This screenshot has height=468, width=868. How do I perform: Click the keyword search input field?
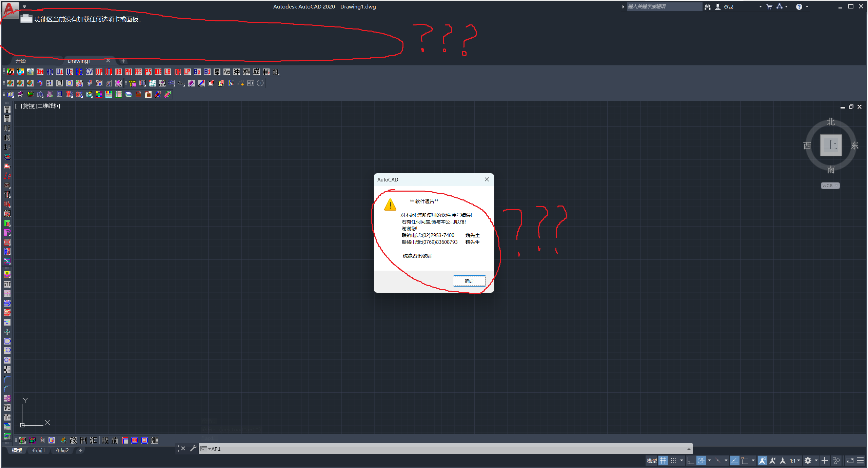pos(664,6)
